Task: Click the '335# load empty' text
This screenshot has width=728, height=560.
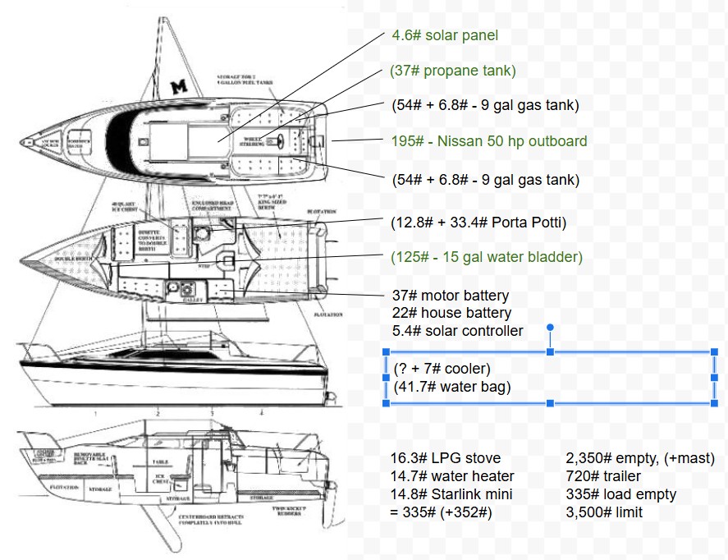Action: pyautogui.click(x=620, y=494)
